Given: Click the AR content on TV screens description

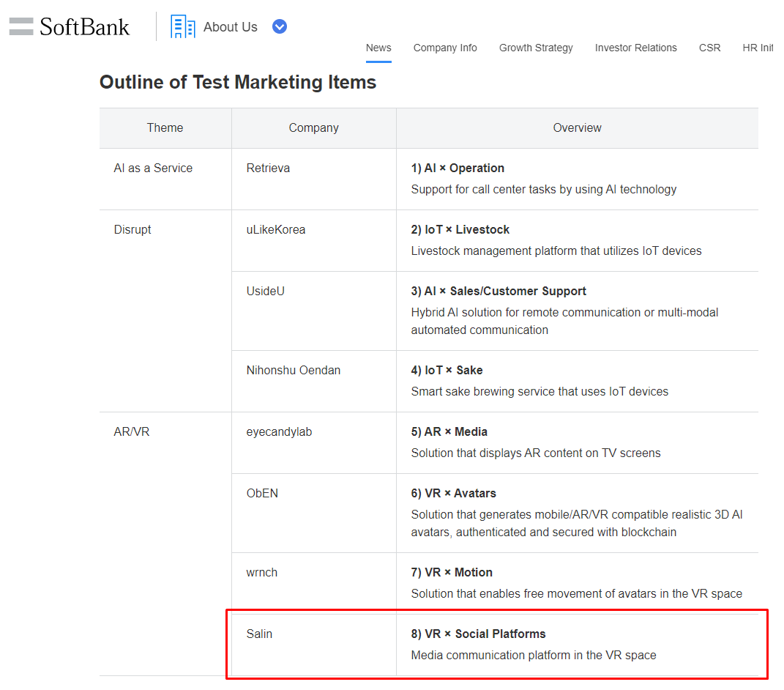Looking at the screenshot, I should (536, 453).
